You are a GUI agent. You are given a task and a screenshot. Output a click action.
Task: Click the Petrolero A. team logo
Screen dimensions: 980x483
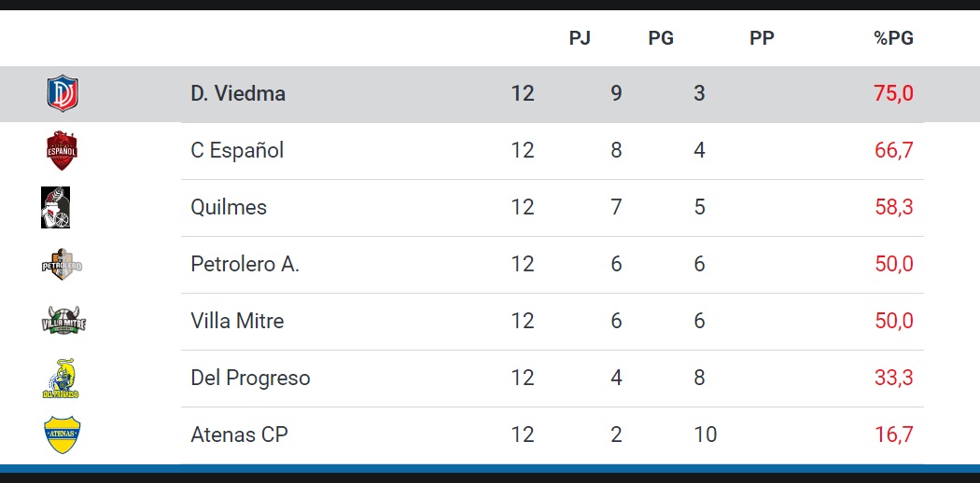coord(63,265)
